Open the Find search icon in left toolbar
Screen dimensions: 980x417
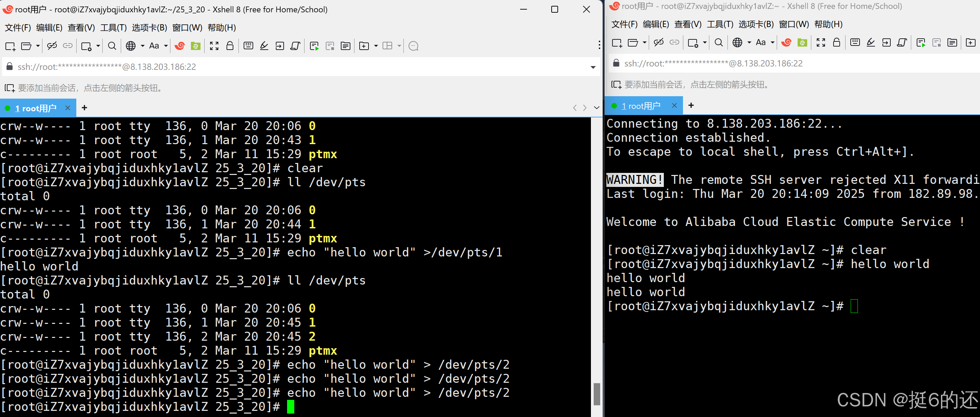click(112, 46)
